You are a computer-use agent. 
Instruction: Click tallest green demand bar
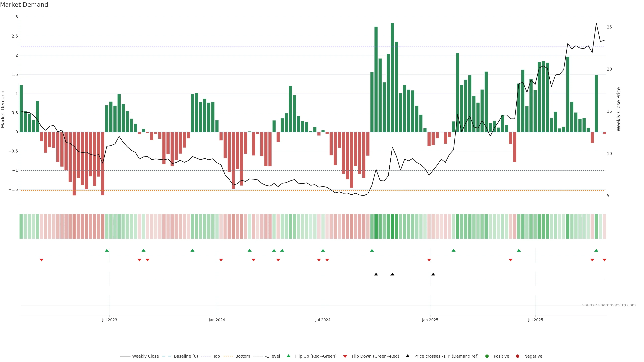click(x=392, y=77)
